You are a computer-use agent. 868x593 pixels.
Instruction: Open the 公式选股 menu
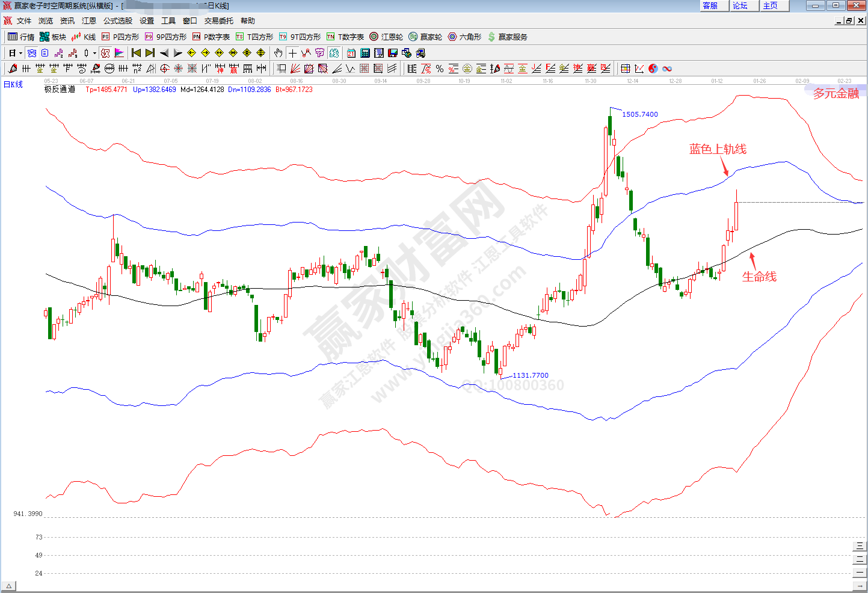coord(118,20)
